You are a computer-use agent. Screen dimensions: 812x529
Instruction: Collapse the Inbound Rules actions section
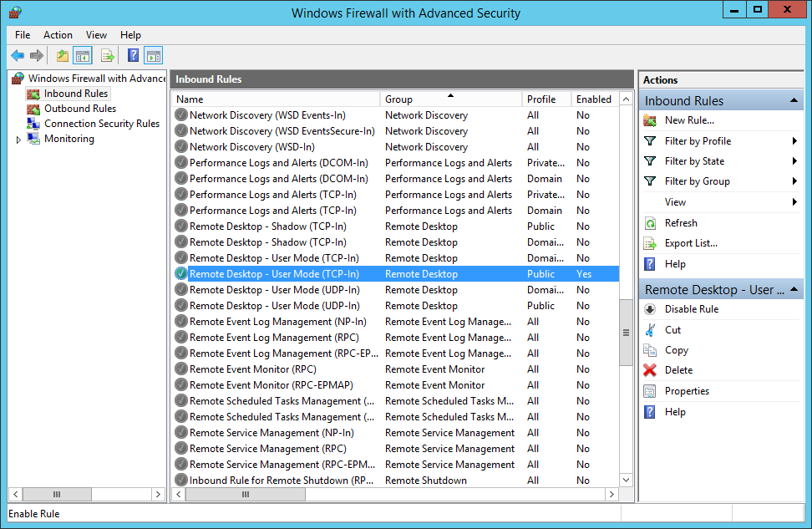point(794,100)
